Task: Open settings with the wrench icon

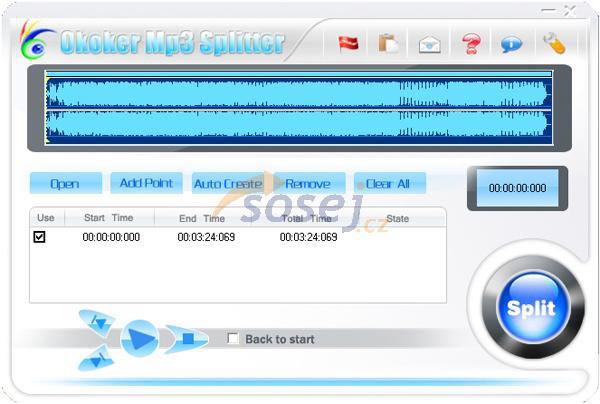Action: [x=554, y=43]
